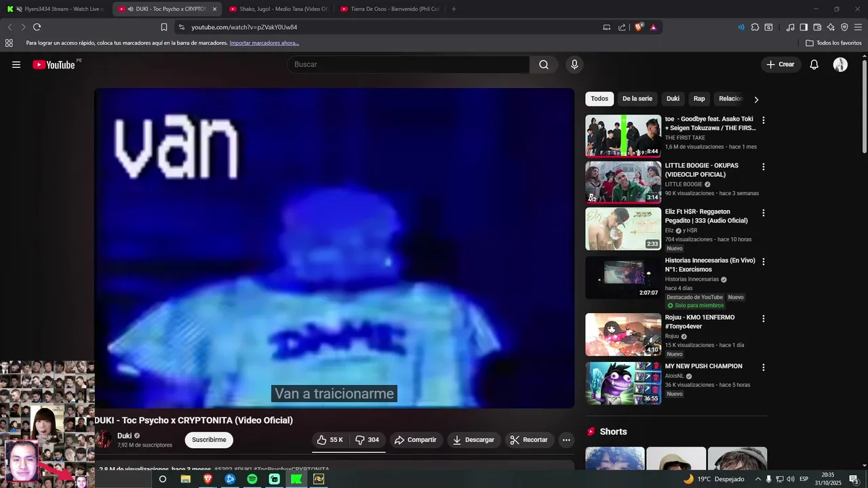Open YouTube notifications bell

(814, 64)
